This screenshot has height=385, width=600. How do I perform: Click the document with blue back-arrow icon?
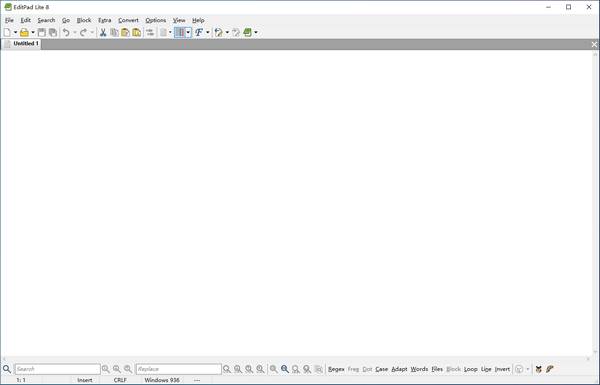218,33
